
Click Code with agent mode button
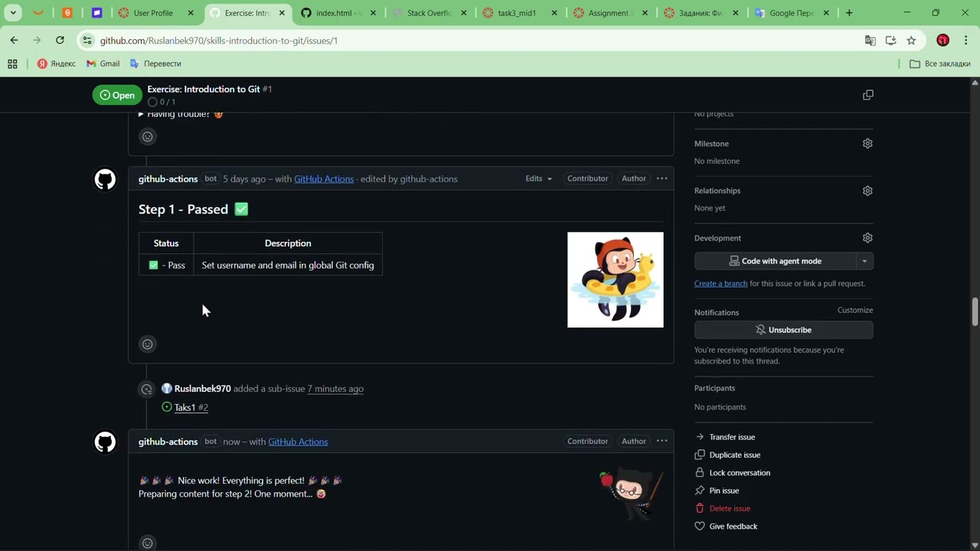775,261
